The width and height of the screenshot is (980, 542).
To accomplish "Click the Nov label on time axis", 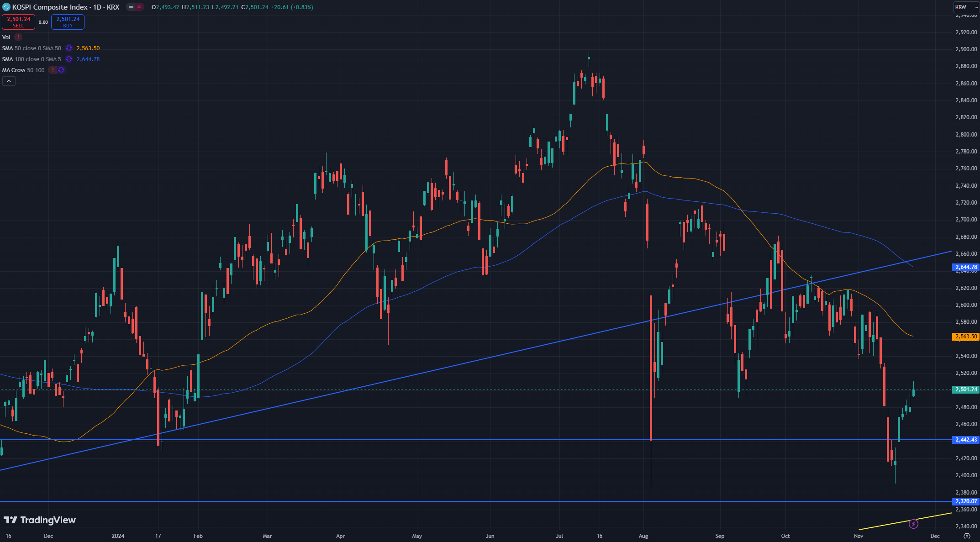I will 859,536.
